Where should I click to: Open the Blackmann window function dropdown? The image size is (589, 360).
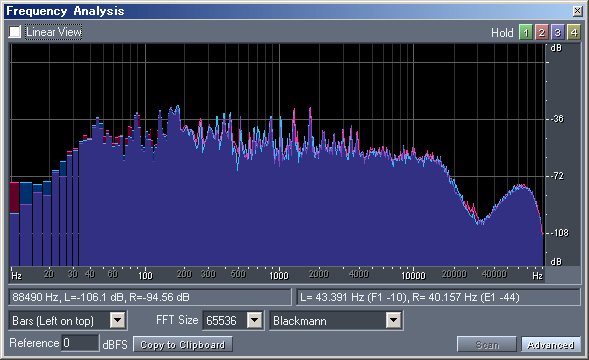[394, 321]
